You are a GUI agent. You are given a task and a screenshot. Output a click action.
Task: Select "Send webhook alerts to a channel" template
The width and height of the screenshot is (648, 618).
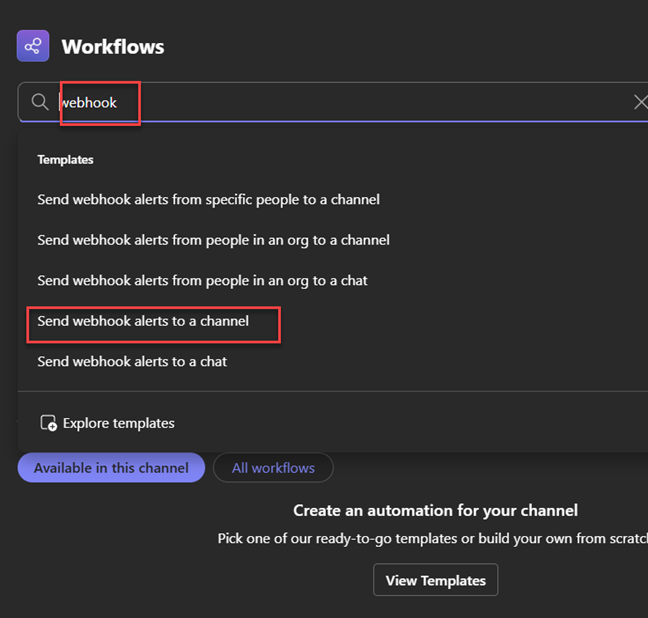[143, 321]
